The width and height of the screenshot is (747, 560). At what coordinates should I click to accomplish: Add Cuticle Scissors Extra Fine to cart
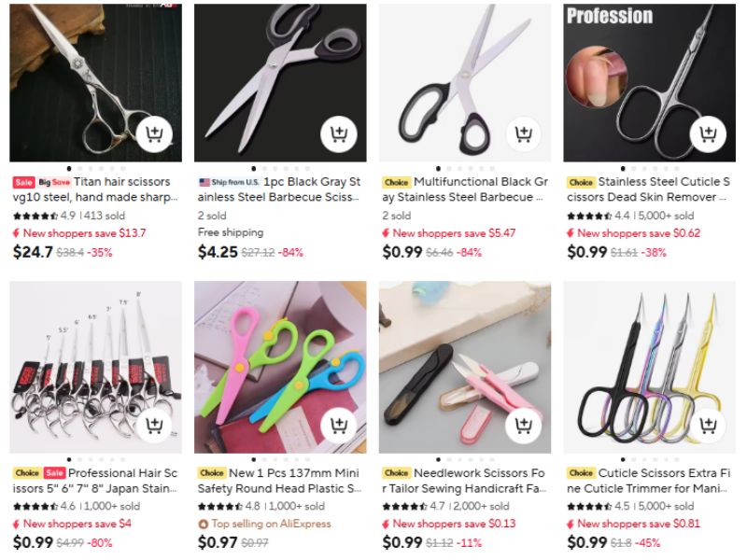click(x=708, y=425)
